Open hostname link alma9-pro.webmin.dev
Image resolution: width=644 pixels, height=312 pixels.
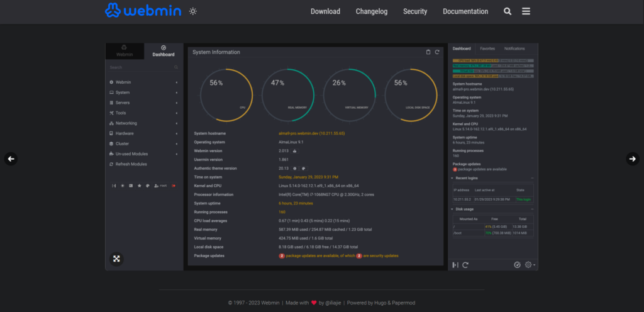[x=311, y=133]
